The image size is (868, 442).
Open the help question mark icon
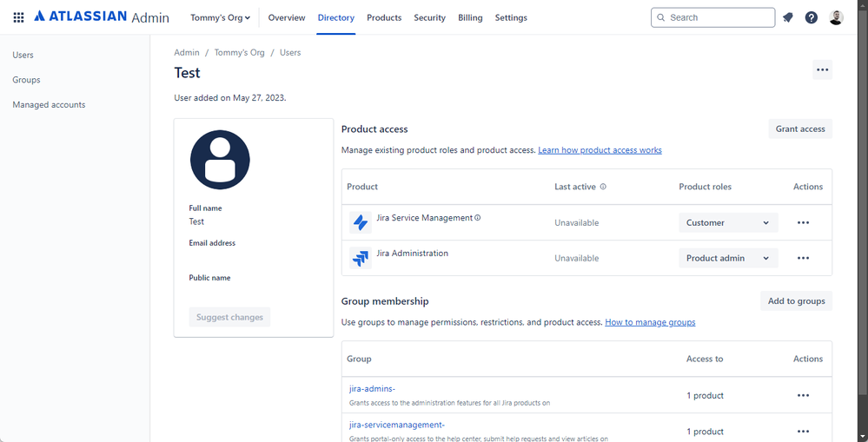(811, 17)
